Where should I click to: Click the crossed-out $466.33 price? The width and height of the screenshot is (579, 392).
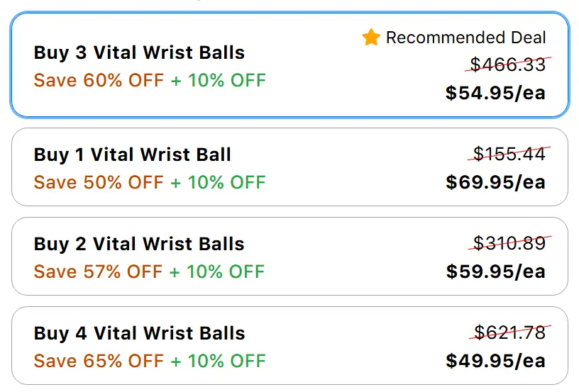click(x=509, y=65)
